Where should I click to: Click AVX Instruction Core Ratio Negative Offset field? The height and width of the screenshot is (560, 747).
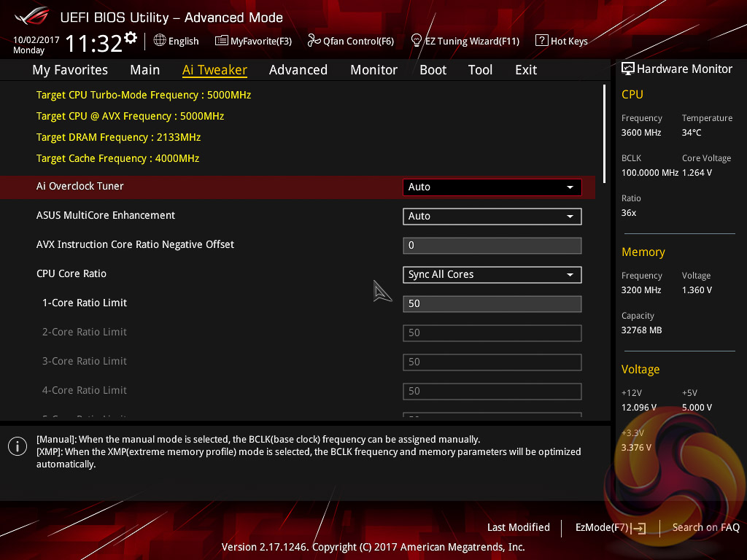pyautogui.click(x=492, y=245)
